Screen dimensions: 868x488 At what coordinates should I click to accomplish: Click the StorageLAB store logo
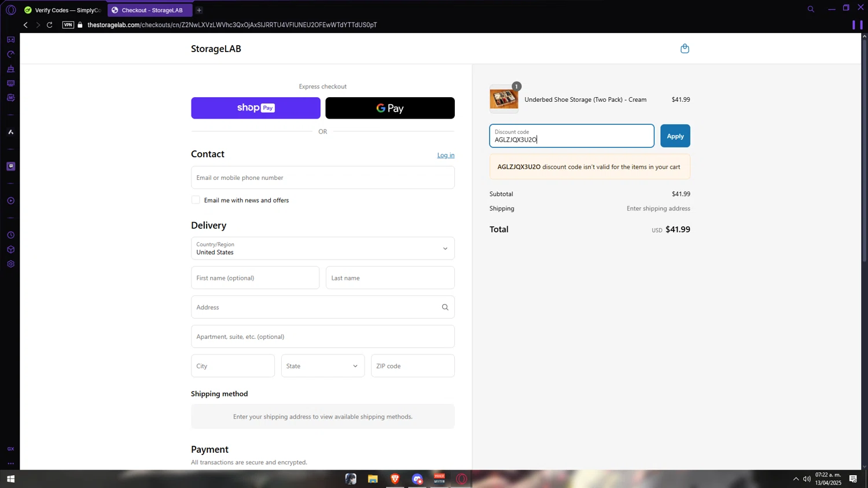coord(216,49)
